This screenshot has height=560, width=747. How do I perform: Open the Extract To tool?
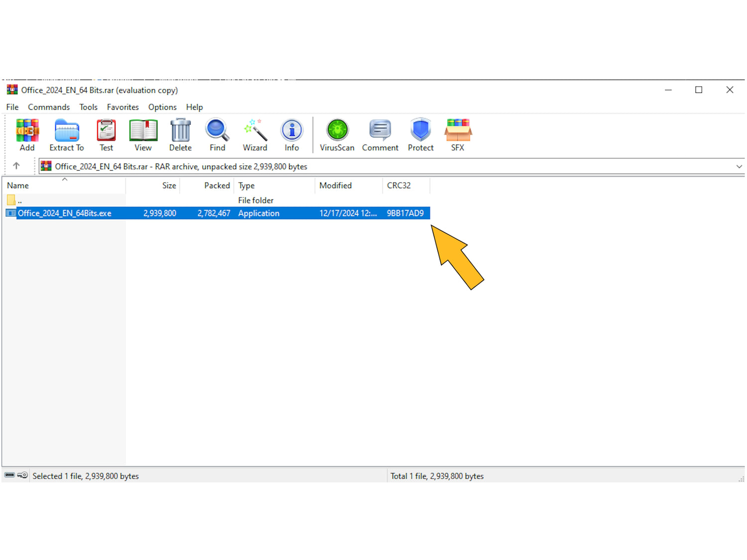pos(67,135)
